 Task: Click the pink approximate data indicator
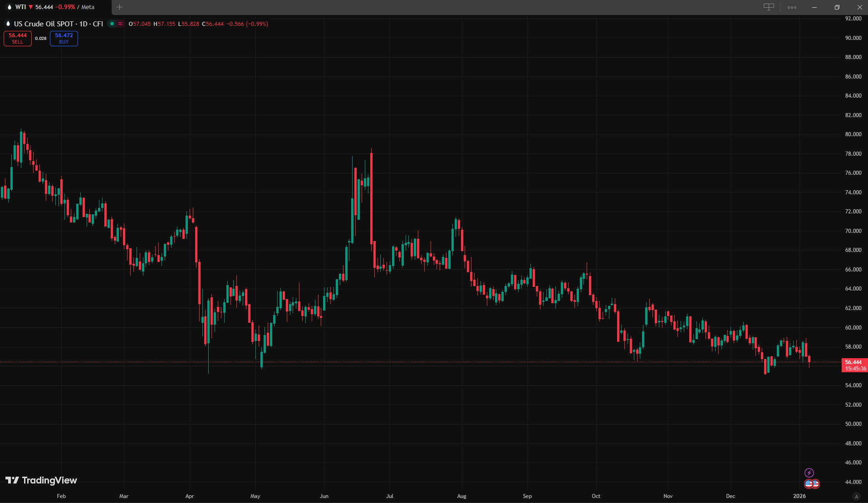pos(120,24)
